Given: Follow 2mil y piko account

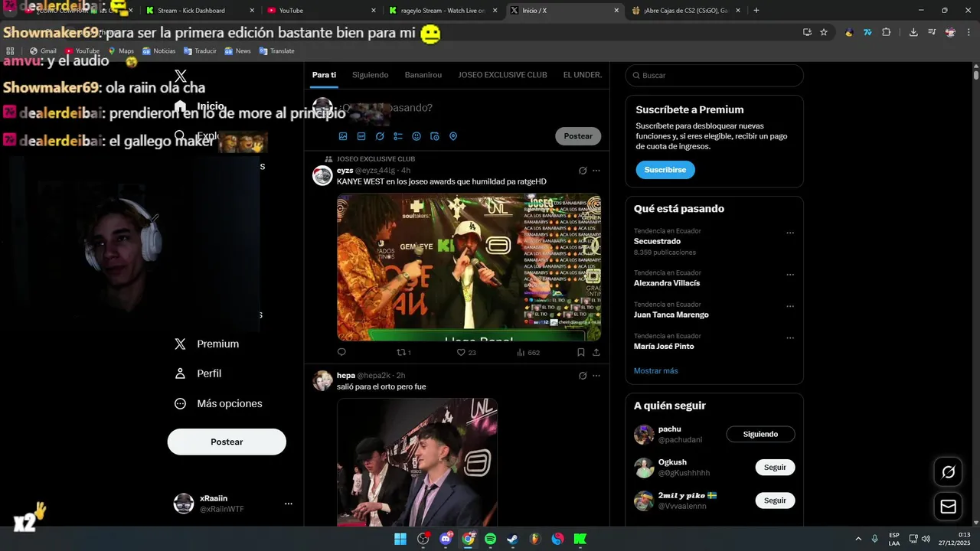Looking at the screenshot, I should click(x=775, y=500).
